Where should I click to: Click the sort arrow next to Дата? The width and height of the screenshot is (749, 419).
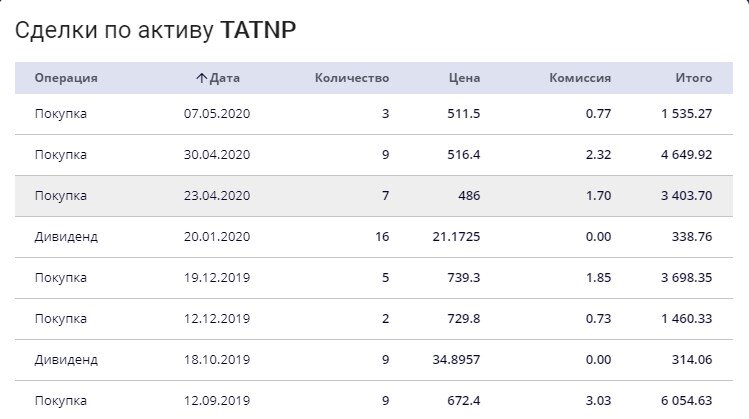(x=201, y=78)
